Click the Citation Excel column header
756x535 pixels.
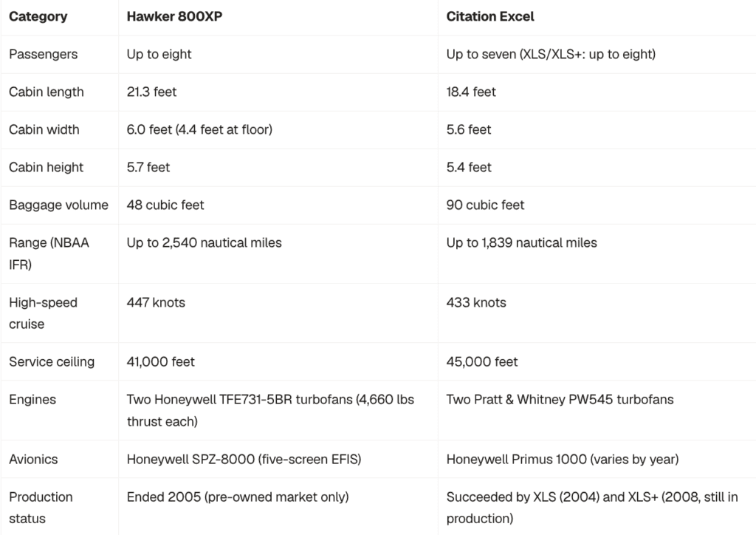click(490, 16)
